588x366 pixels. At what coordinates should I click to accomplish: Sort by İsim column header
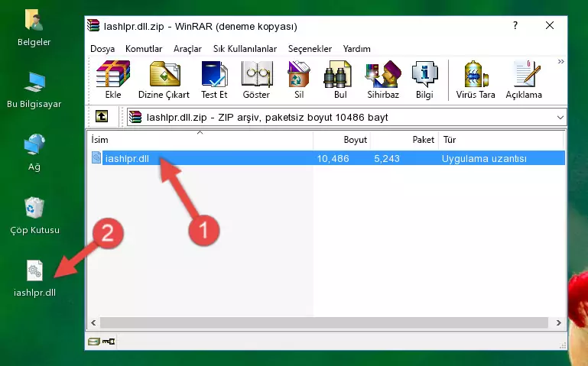click(x=200, y=140)
